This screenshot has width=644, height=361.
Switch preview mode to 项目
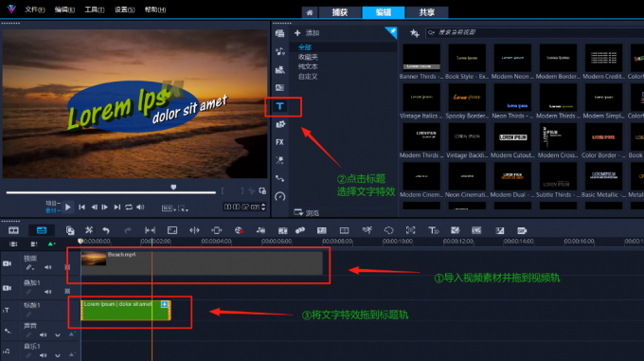pos(53,204)
